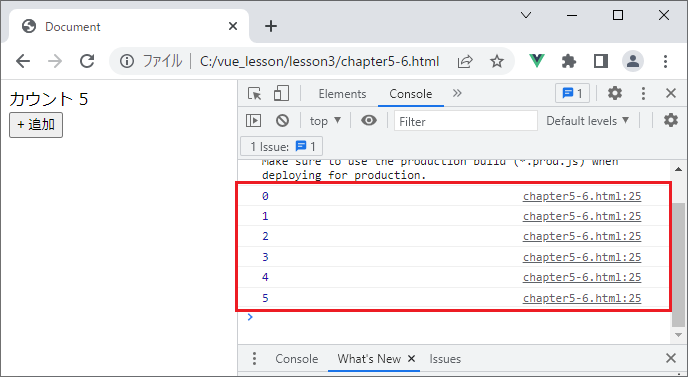The width and height of the screenshot is (688, 377).
Task: Toggle the device toolbar icon
Action: [x=281, y=93]
